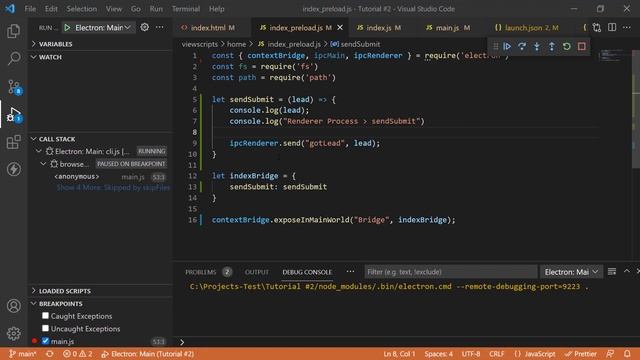Open debug console session selector dropdown
This screenshot has height=360, width=640.
(571, 272)
